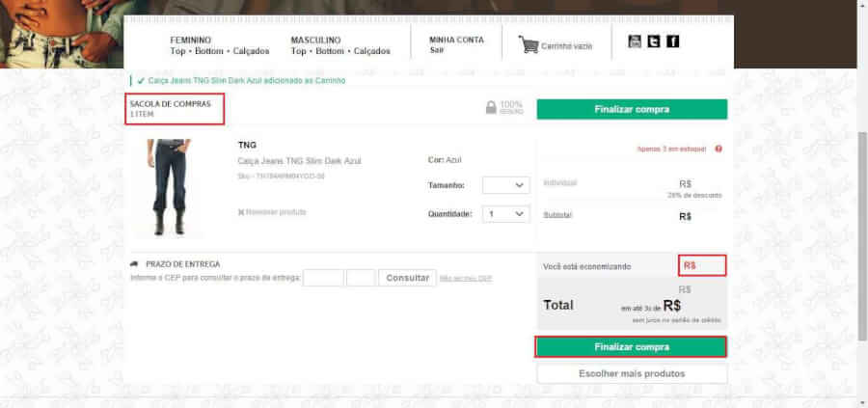This screenshot has height=408, width=868.
Task: Click the product Sku code text
Action: pos(282,177)
